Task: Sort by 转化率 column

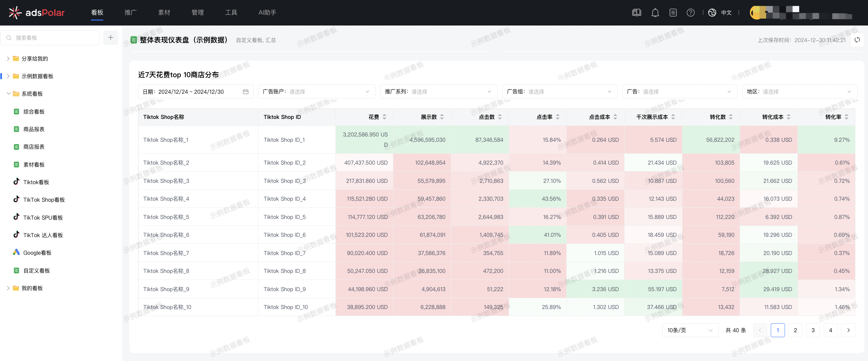Action: pyautogui.click(x=846, y=117)
